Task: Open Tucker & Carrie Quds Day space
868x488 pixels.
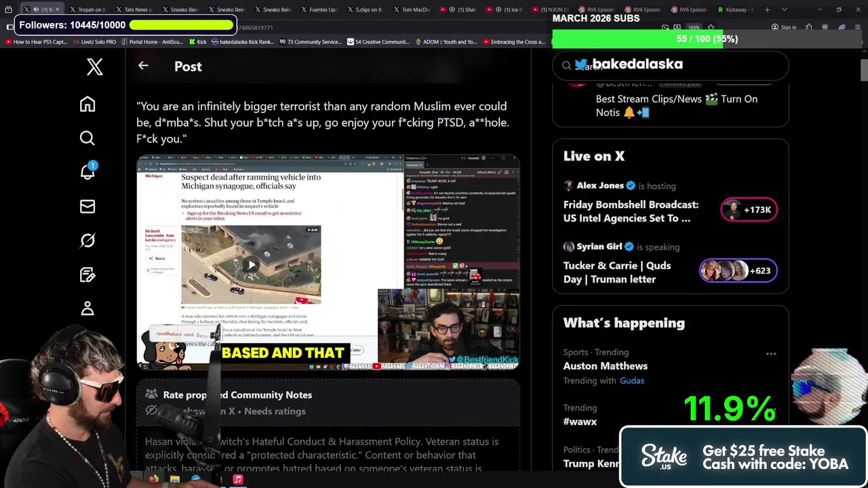Action: 617,272
